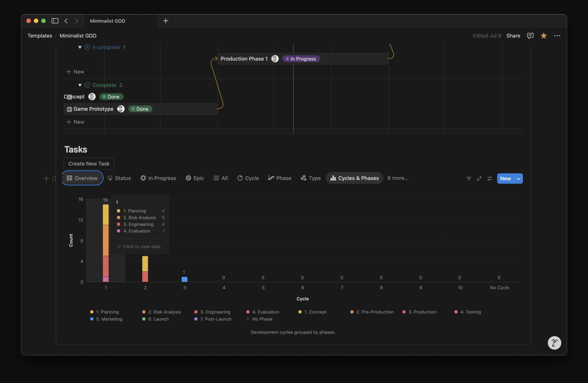588x383 pixels.
Task: Open the AI assistant face button
Action: [x=554, y=343]
